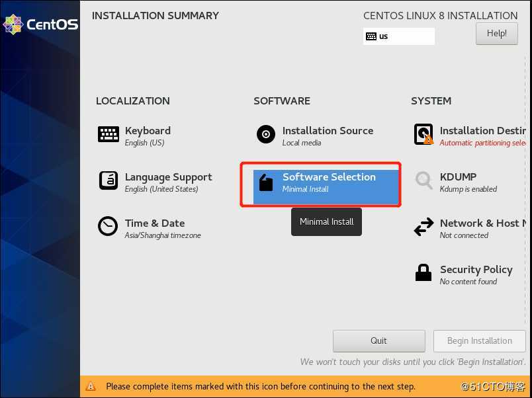Viewport: 532px width, 398px height.
Task: Open Installation Source title
Action: point(328,130)
